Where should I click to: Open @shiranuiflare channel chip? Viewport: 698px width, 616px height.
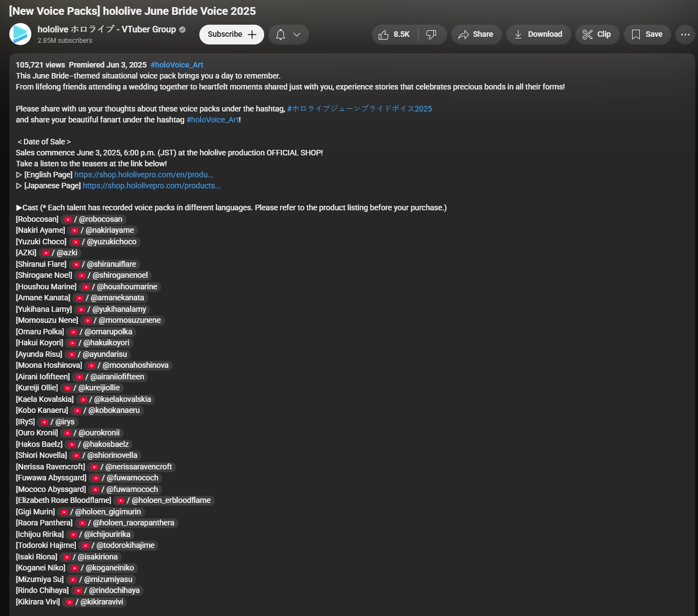(x=104, y=264)
